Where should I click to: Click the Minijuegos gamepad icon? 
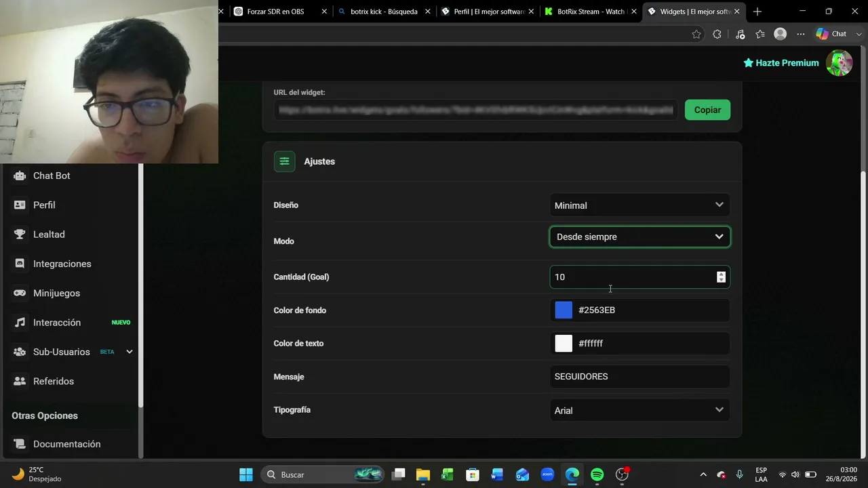coord(20,293)
